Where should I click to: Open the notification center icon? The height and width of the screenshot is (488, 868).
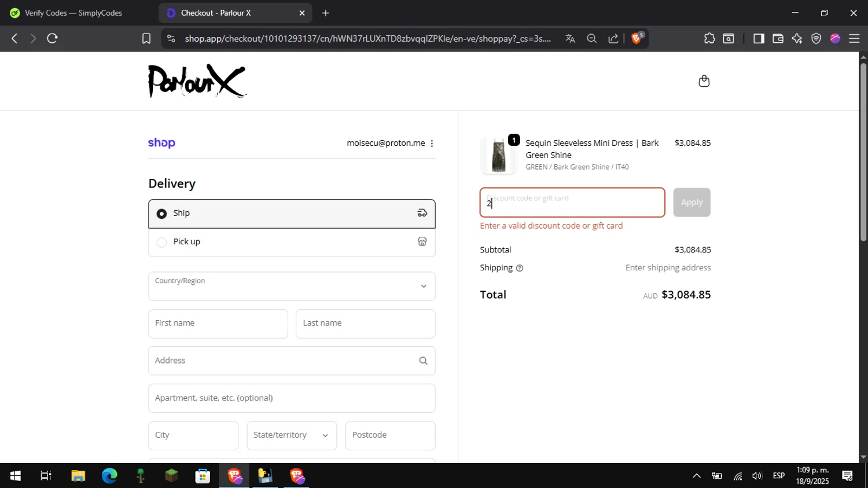point(848,476)
